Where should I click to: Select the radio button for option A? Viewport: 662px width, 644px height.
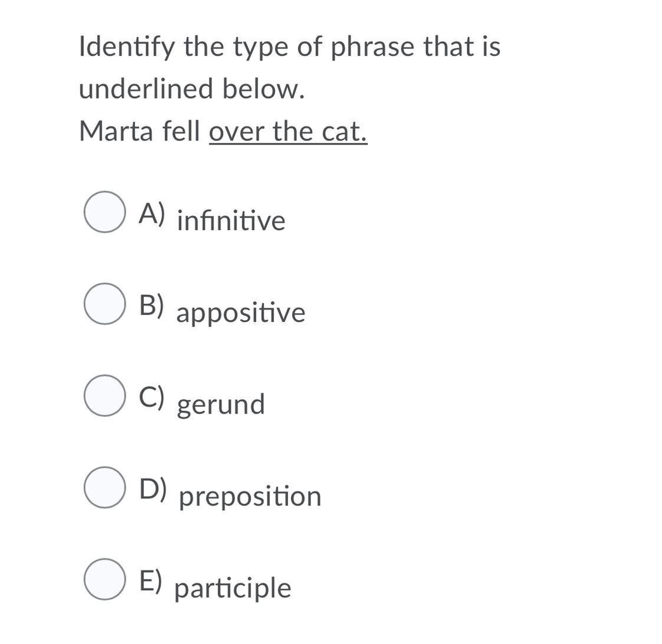coord(104,212)
